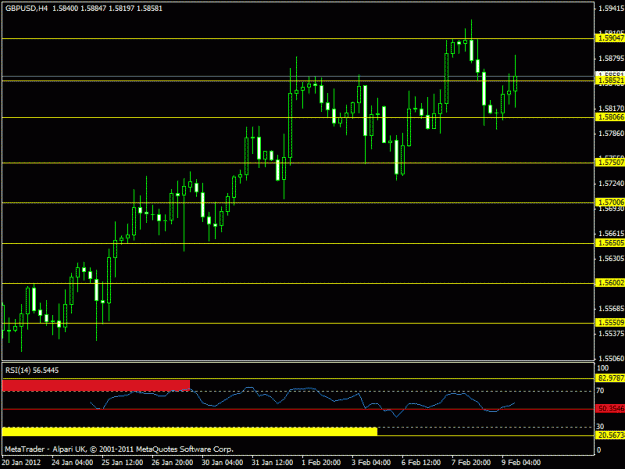Click the 9 Feb 04:00 time label
625x469 pixels.
tap(521, 463)
